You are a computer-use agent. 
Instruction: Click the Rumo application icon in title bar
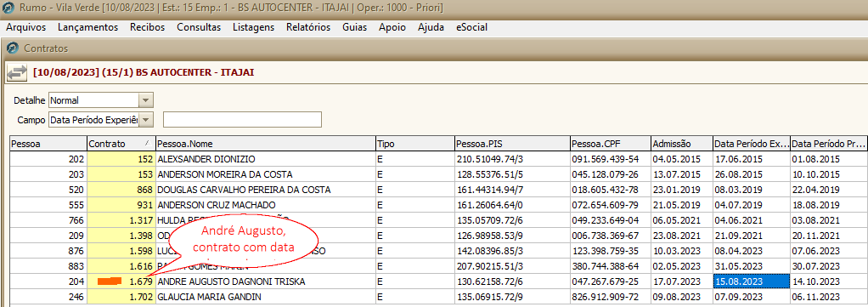click(x=8, y=9)
